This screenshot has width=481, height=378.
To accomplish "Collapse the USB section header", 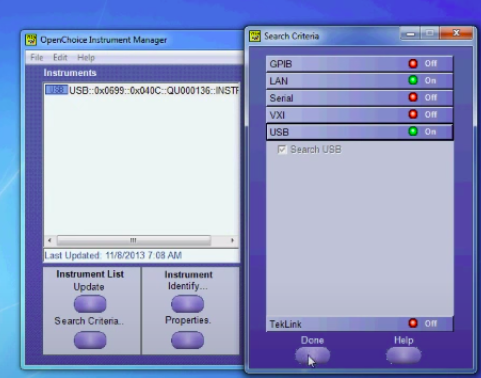I will coord(360,132).
